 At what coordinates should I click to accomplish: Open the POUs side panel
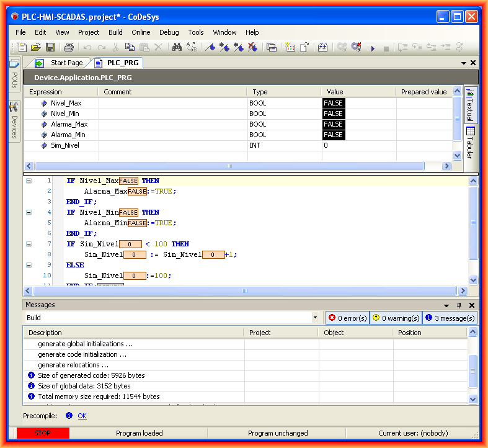pos(14,76)
